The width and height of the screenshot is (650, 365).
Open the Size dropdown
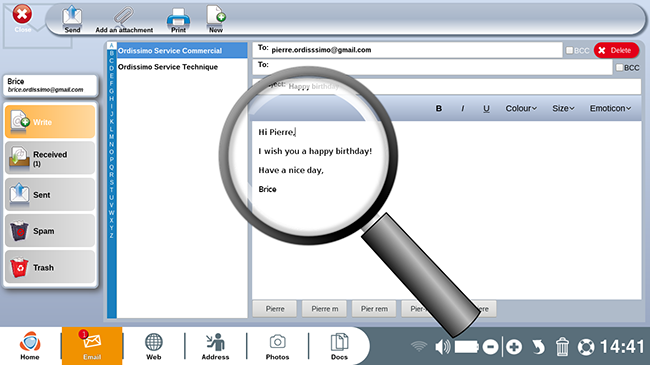[x=563, y=108]
